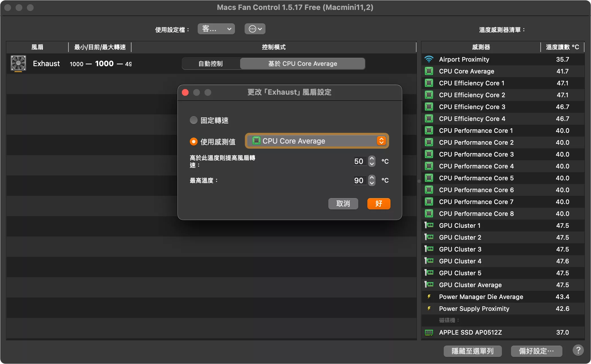Increase the 90°C max temperature stepper

pyautogui.click(x=372, y=177)
